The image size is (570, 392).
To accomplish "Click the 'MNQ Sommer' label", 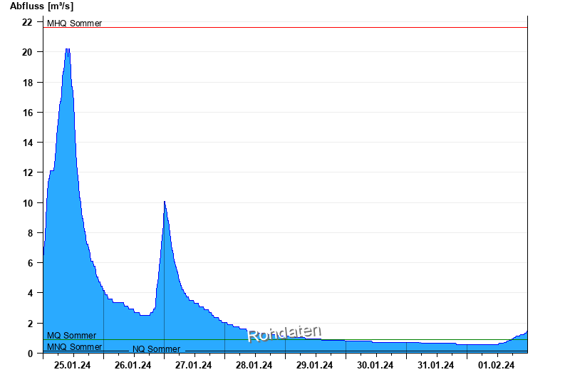I will click(x=75, y=347).
